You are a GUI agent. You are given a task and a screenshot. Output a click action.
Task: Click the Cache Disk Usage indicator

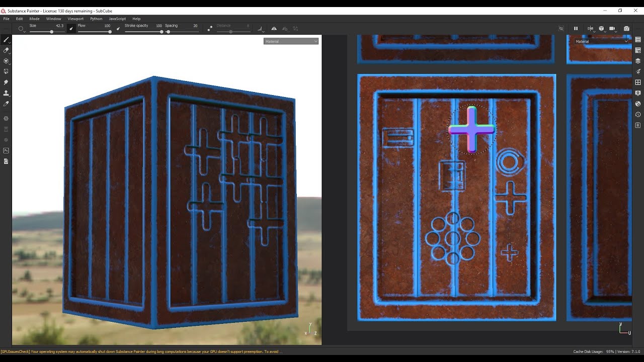click(x=594, y=352)
